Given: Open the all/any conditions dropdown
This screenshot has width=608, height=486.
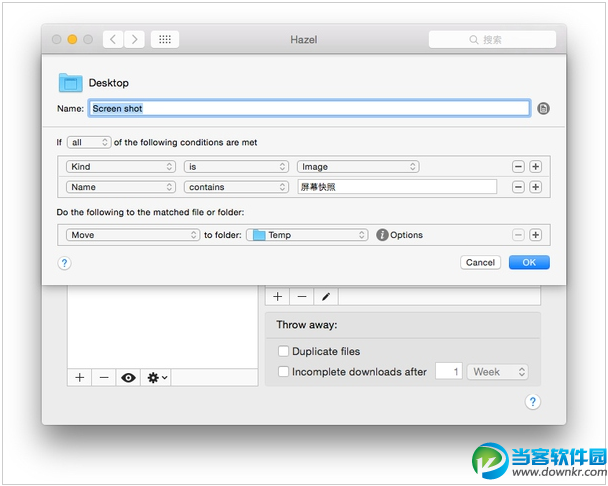Looking at the screenshot, I should point(89,142).
